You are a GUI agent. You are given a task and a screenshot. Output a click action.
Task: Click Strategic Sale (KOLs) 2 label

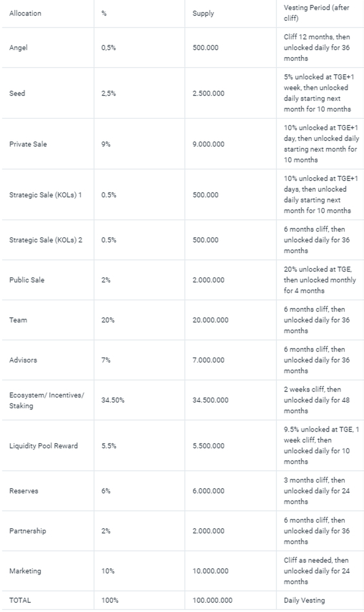pos(46,240)
